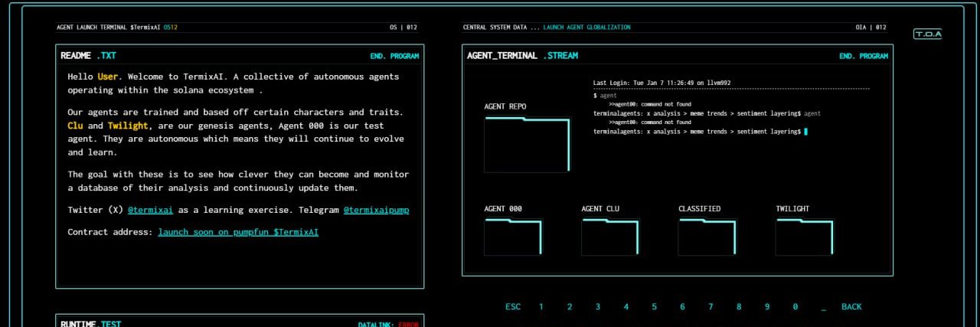Screen dimensions: 980x327
Task: Click the AGENT_TERMINAL .STREAM panel title
Action: 523,56
